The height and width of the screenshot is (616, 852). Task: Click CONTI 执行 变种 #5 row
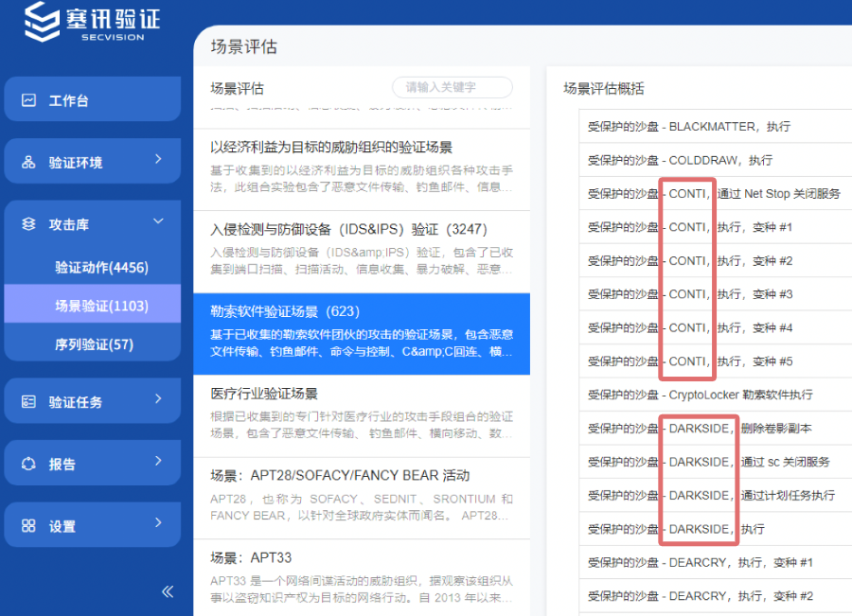click(x=715, y=361)
